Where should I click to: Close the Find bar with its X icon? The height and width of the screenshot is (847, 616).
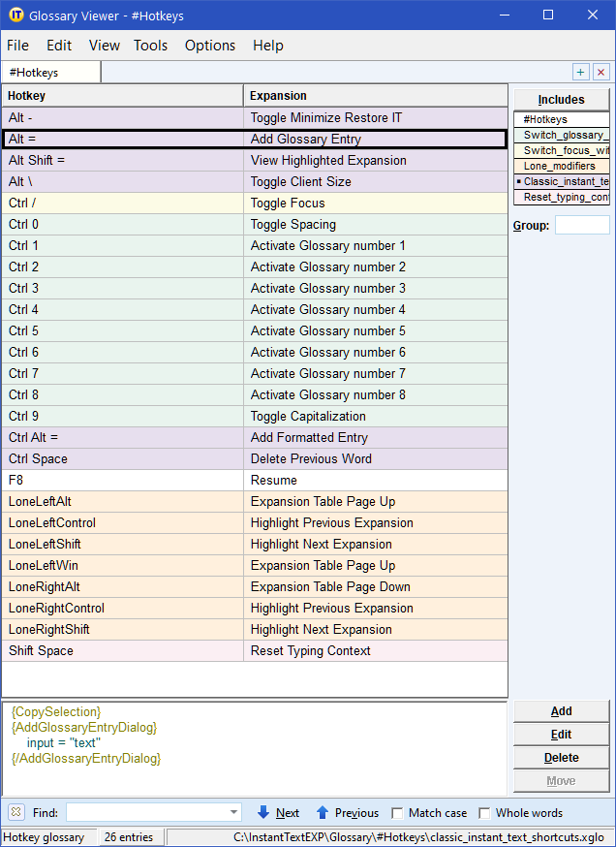pyautogui.click(x=16, y=812)
